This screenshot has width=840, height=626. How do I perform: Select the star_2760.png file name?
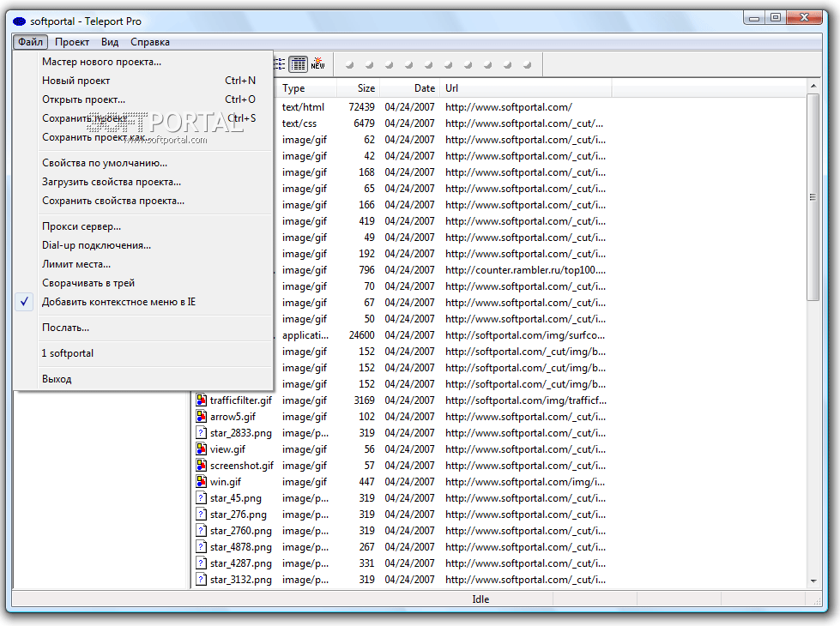click(x=241, y=531)
